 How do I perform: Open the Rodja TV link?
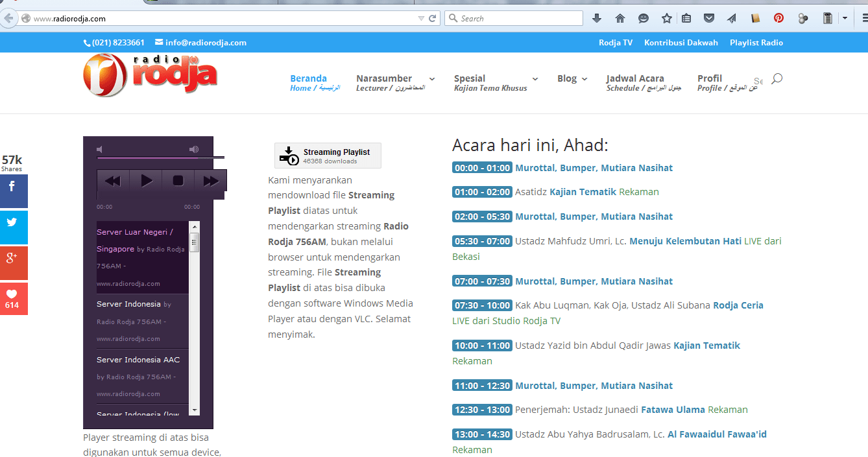coord(615,43)
